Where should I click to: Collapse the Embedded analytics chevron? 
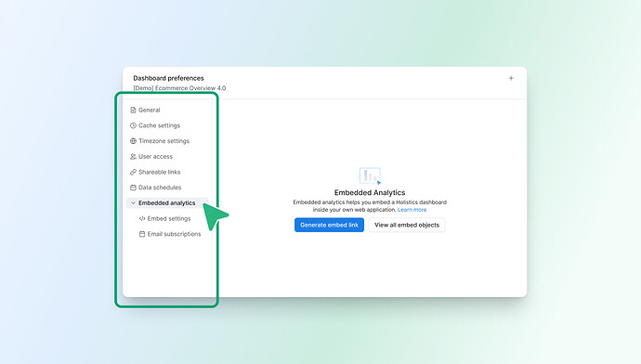click(x=133, y=203)
